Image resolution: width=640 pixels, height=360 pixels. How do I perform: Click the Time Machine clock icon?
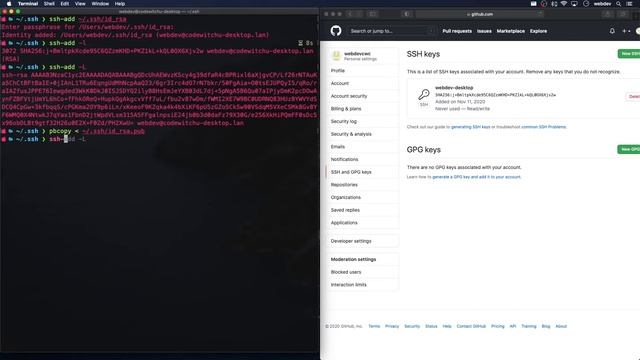pos(586,4)
